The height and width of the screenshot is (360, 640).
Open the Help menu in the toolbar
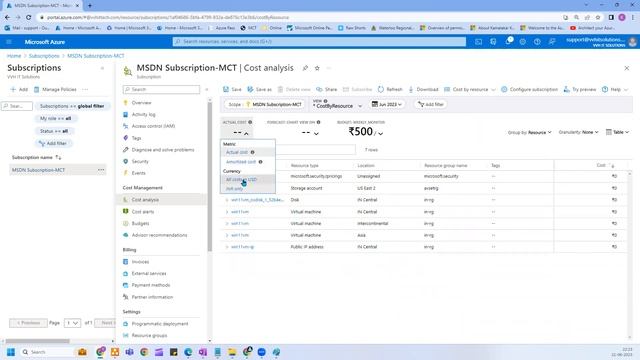click(615, 89)
